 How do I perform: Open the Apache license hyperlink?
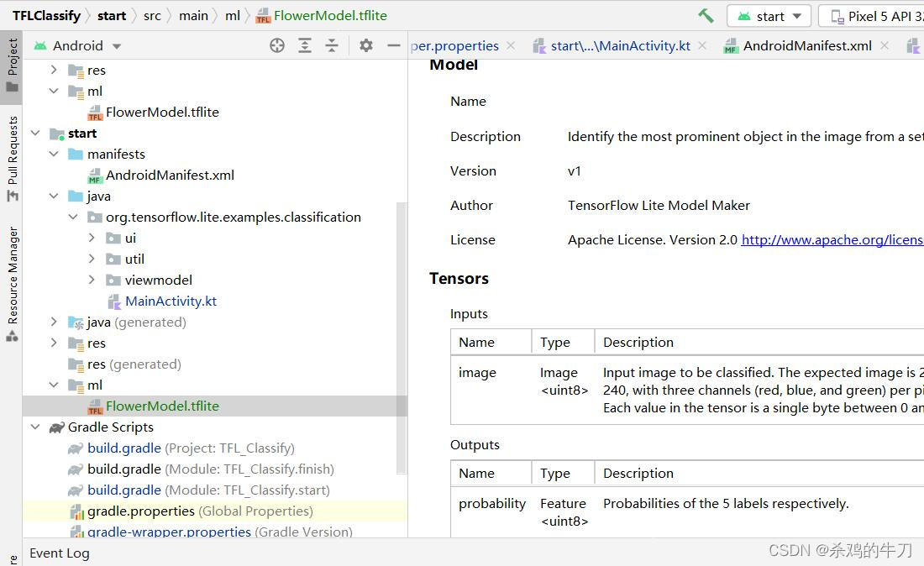click(x=832, y=239)
